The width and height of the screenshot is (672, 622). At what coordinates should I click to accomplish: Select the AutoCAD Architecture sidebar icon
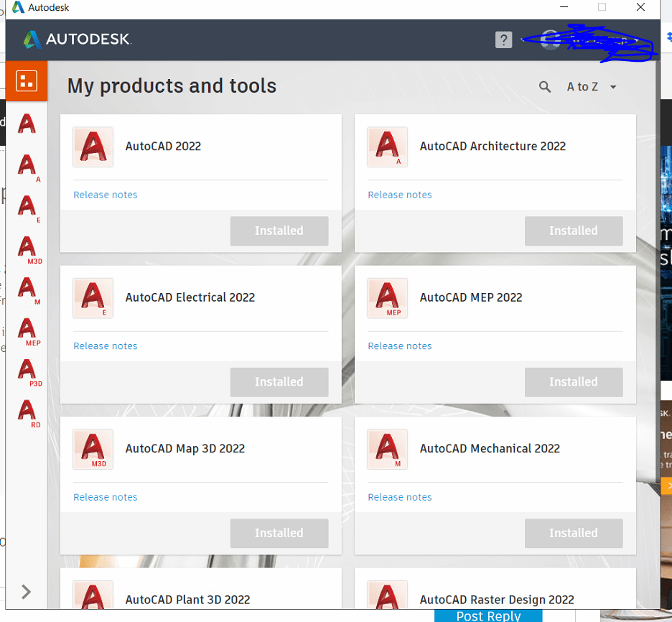[x=28, y=167]
